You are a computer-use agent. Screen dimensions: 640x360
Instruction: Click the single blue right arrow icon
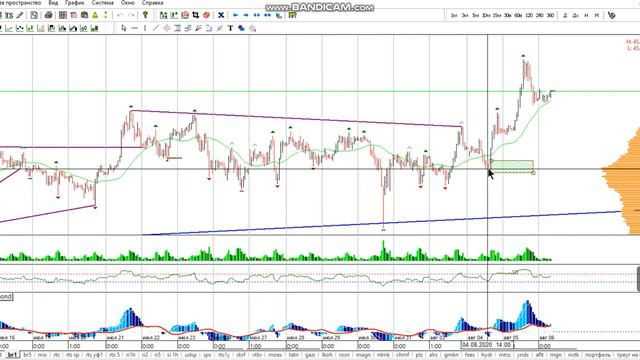point(246,16)
